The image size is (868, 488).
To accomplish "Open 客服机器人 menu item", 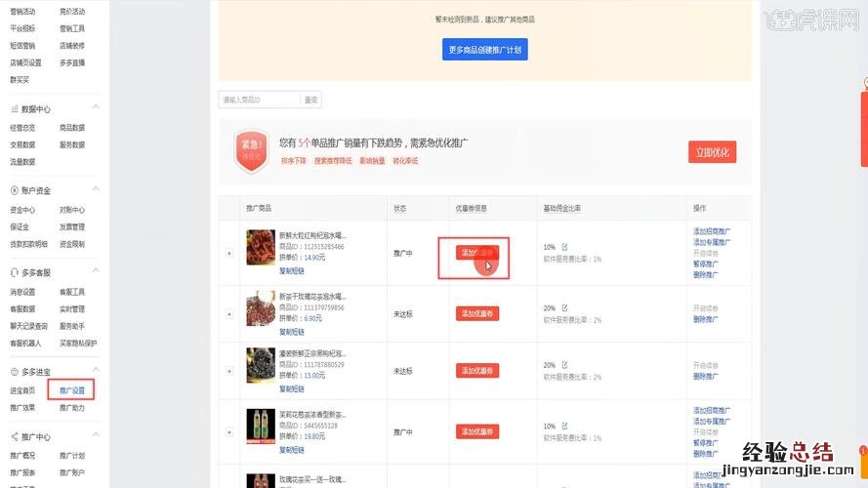I will 25,343.
